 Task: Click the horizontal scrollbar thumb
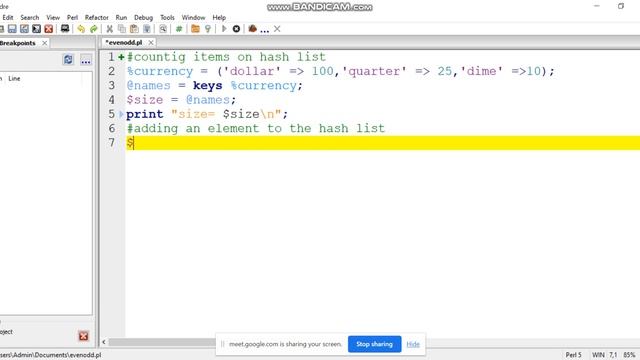pos(162,342)
